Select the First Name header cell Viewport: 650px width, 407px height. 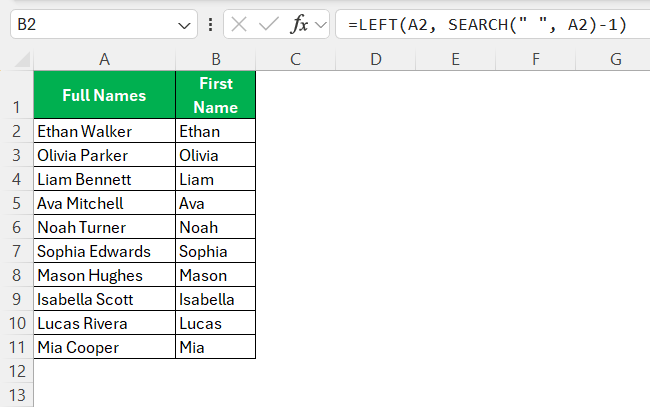pyautogui.click(x=216, y=95)
